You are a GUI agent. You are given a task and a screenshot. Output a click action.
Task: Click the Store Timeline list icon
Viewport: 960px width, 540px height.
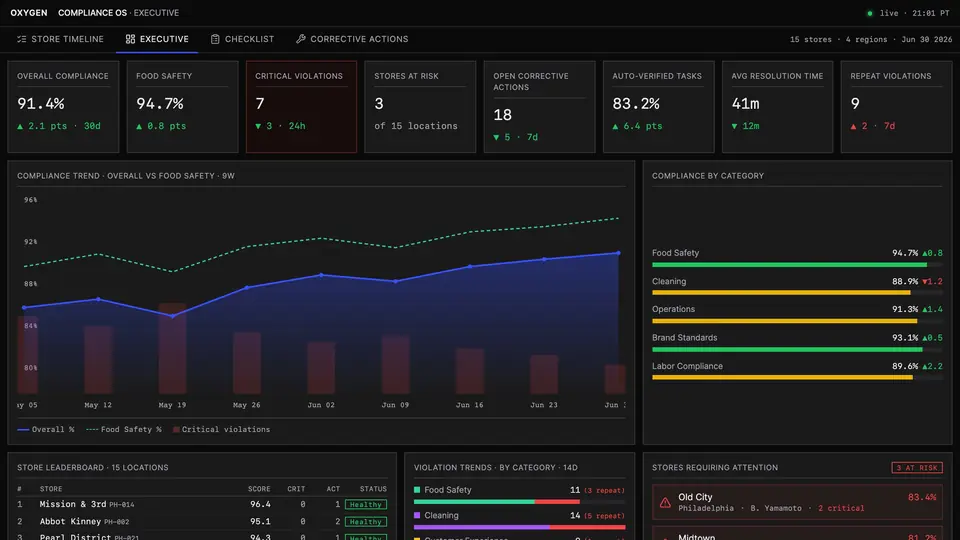[21, 39]
